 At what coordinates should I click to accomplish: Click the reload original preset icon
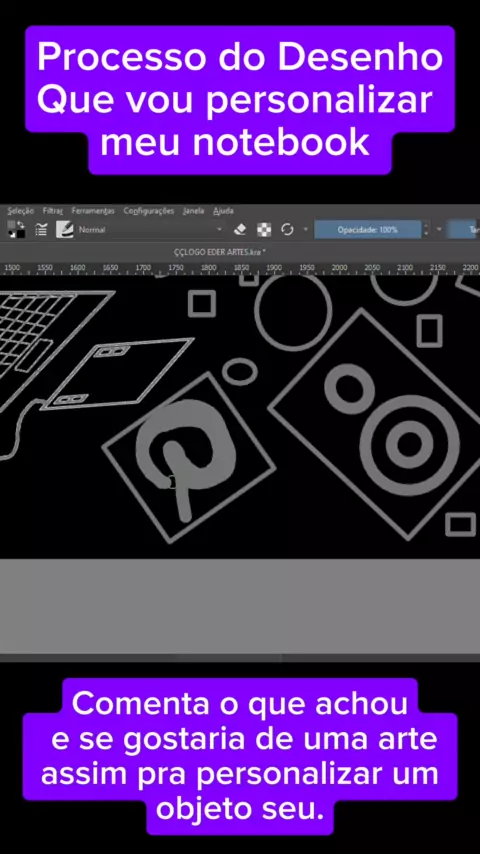(x=287, y=230)
